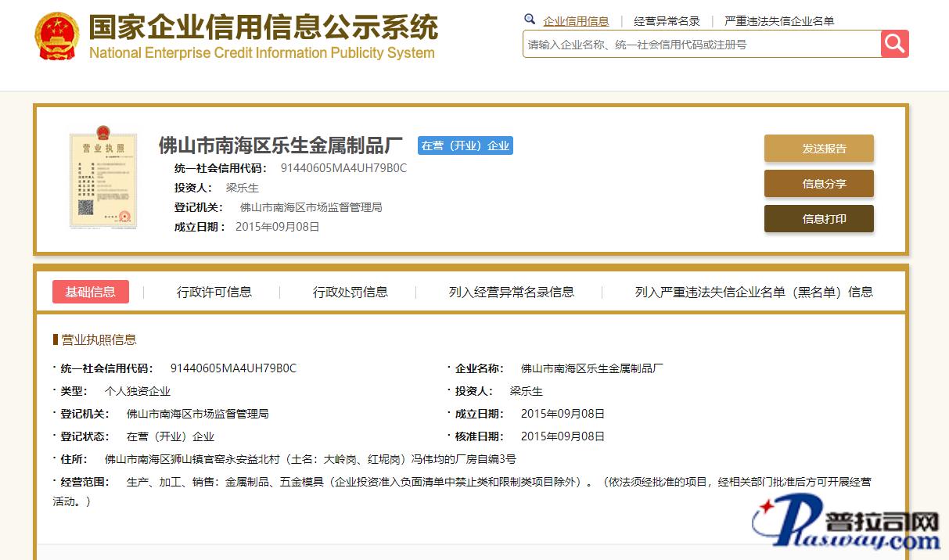Click the Plasway watermark logo
This screenshot has height=560, width=949.
(x=847, y=526)
